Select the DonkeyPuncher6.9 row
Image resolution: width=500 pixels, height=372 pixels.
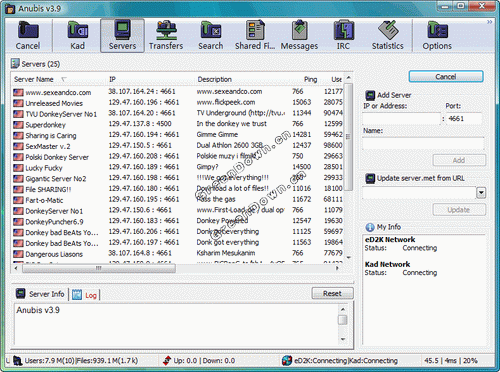pyautogui.click(x=178, y=222)
